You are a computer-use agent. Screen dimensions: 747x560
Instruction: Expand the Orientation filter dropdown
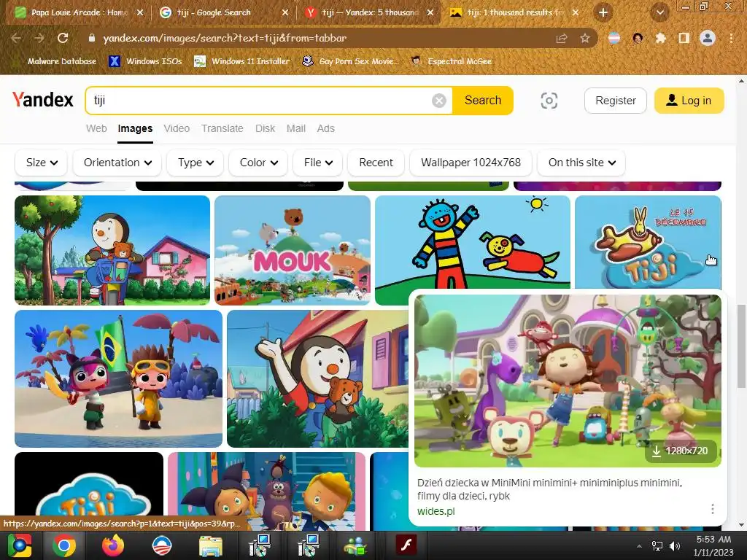pos(117,163)
